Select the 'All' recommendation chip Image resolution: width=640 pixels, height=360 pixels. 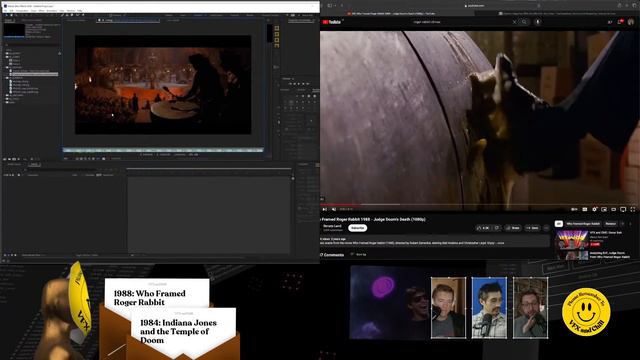coord(558,224)
